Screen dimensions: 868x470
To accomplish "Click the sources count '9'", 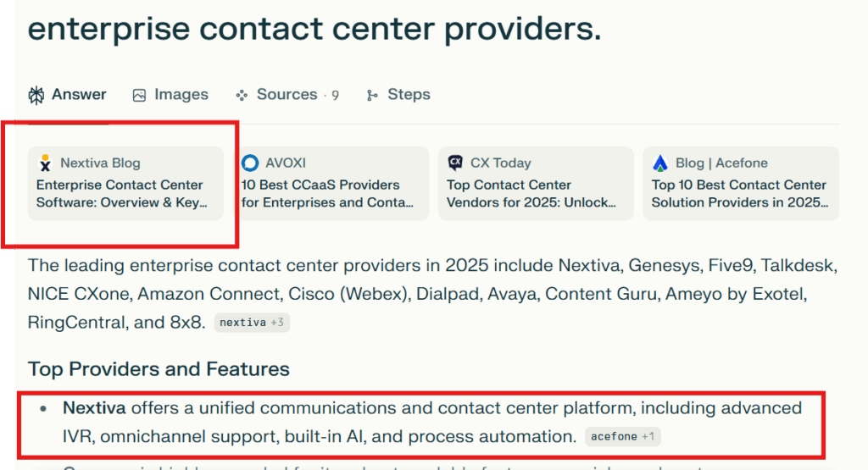I will [335, 95].
